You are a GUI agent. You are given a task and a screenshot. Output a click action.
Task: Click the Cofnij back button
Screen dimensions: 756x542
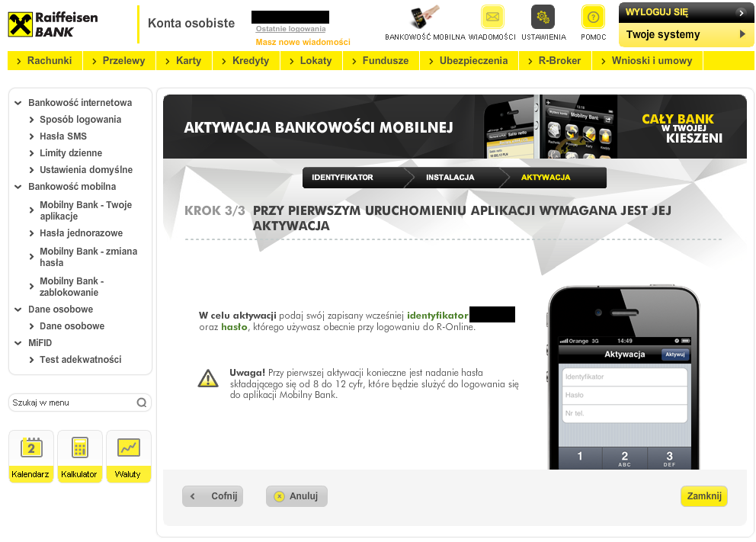pos(213,496)
